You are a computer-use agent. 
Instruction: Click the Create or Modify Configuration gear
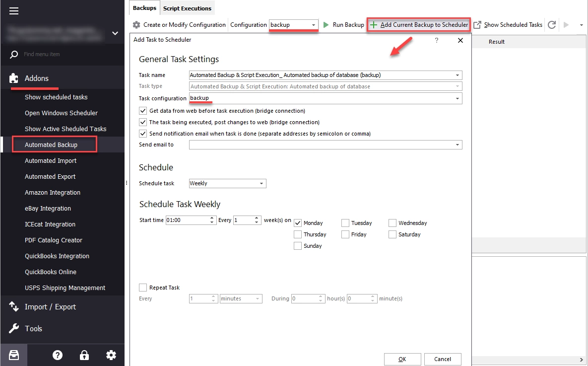point(136,25)
